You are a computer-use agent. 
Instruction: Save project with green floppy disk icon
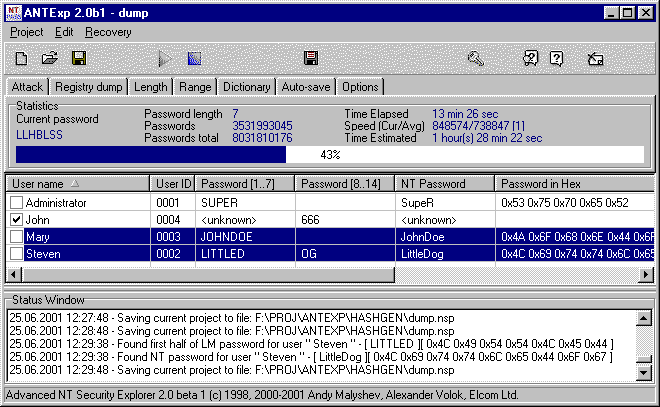[79, 58]
